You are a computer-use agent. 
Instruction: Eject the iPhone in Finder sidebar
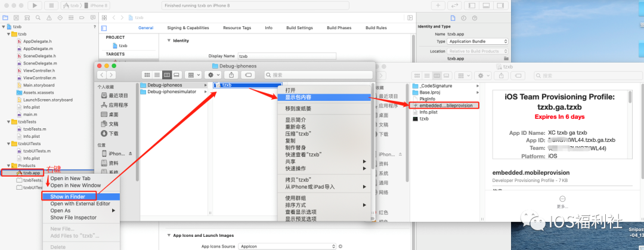(131, 153)
